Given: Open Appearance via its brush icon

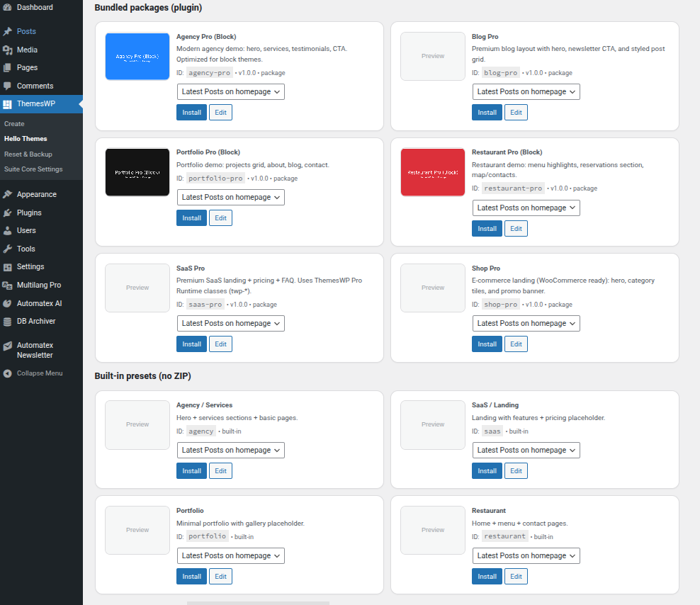Looking at the screenshot, I should (x=8, y=194).
